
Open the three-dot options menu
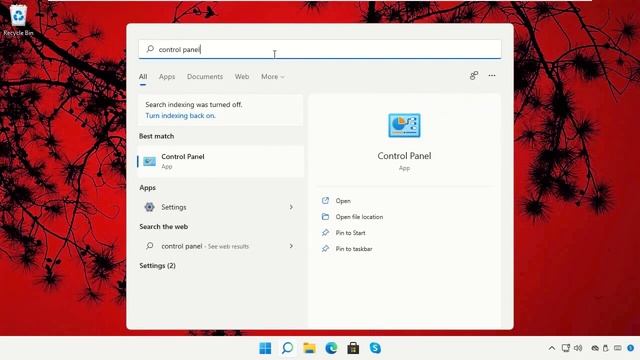(x=492, y=76)
